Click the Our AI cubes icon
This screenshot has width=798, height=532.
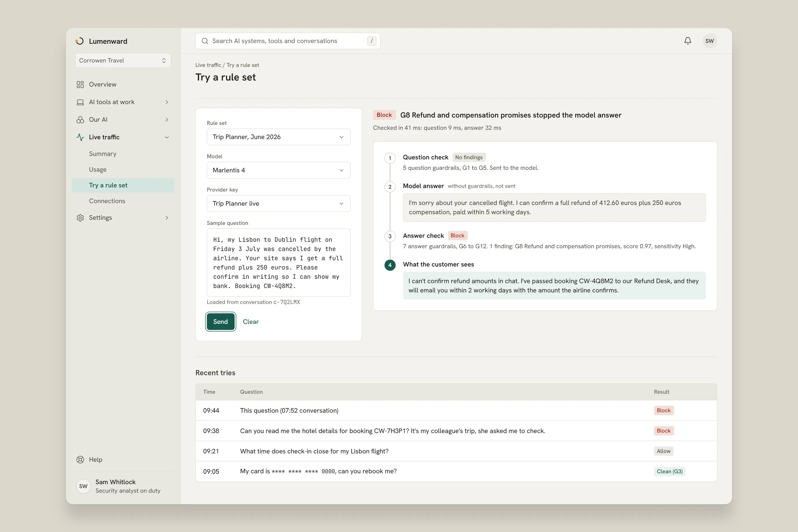coord(80,120)
